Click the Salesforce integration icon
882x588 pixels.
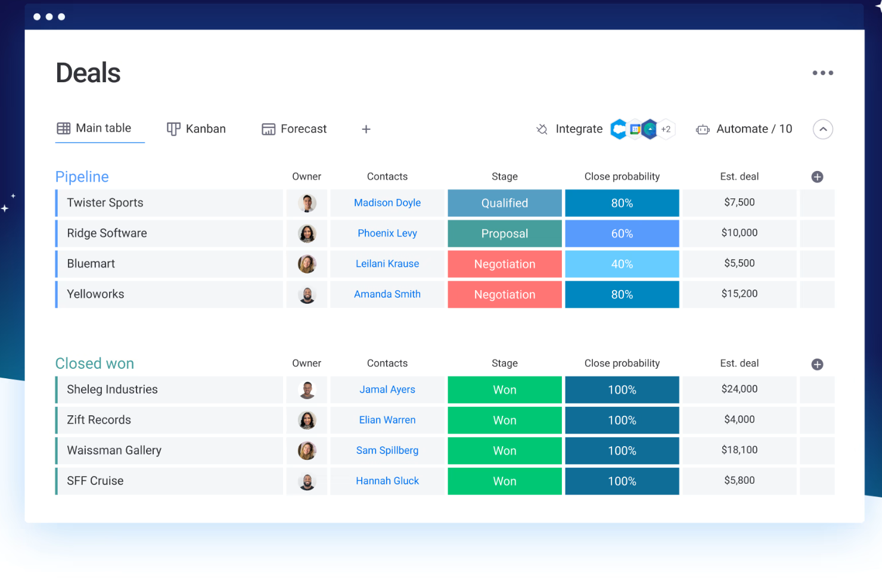pos(619,129)
